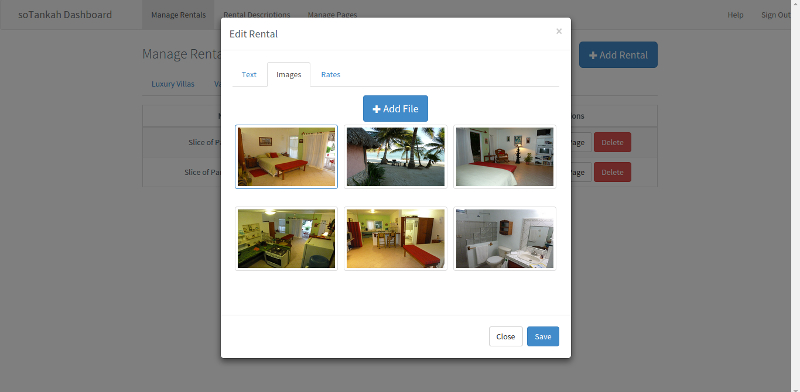
Task: Open Manage Rentals in navbar
Action: (x=179, y=15)
